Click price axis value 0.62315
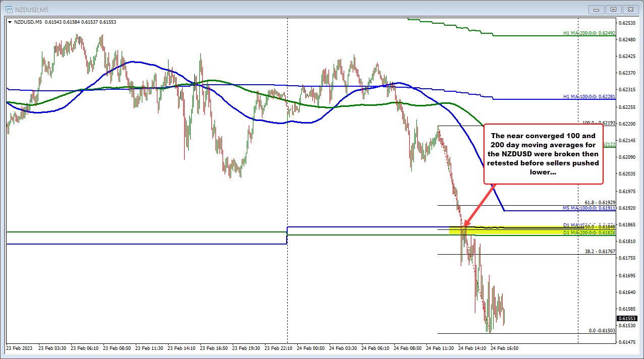The width and height of the screenshot is (644, 359). [628, 90]
